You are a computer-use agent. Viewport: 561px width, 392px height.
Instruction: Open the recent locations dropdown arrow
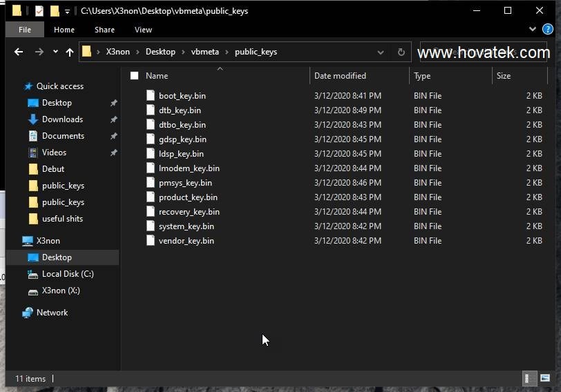55,52
